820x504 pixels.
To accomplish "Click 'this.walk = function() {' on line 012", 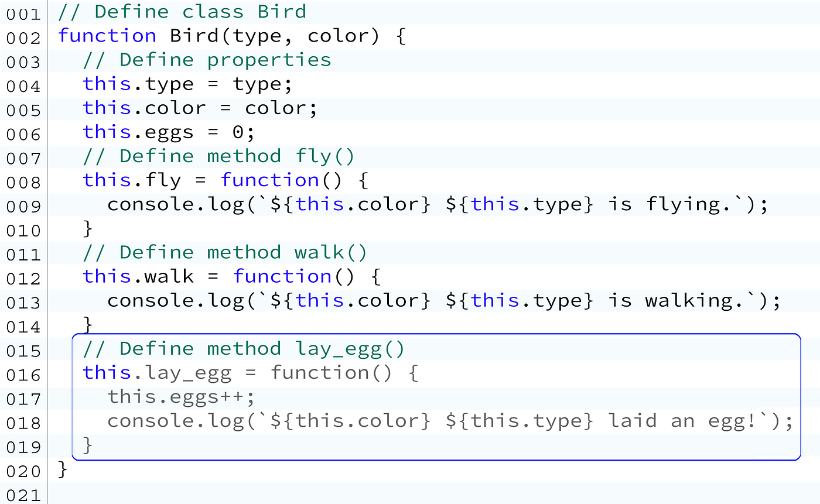I will (232, 277).
